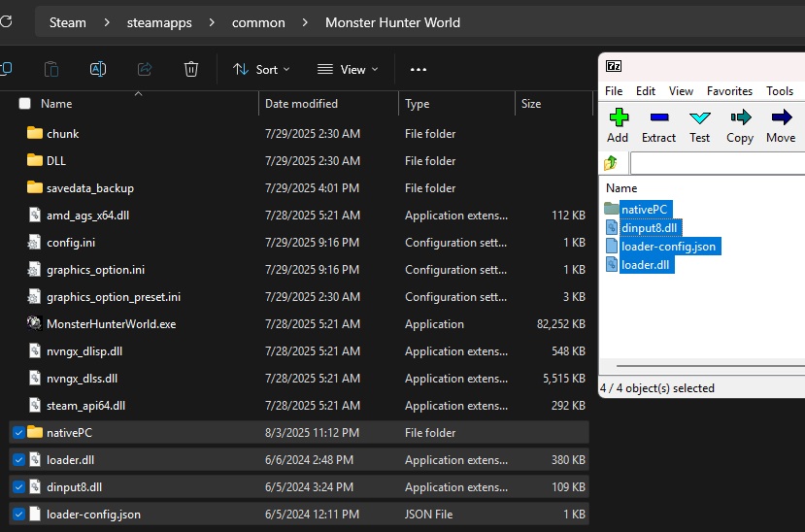Image resolution: width=805 pixels, height=532 pixels.
Task: Click the Delete trash icon in Explorer
Action: 191,69
